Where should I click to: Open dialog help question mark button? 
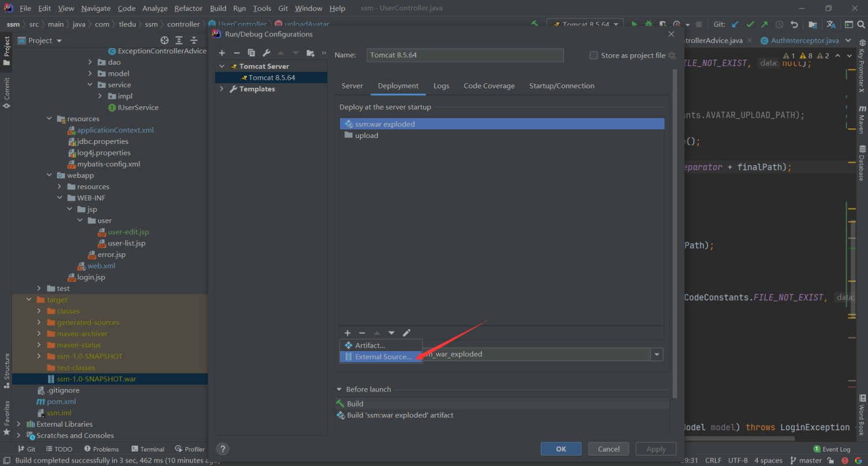click(223, 449)
